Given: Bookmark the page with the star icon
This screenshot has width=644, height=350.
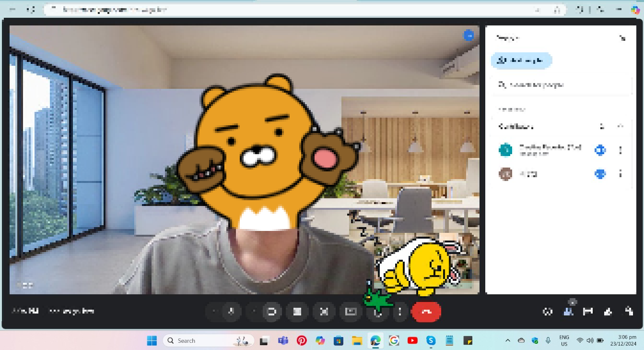Looking at the screenshot, I should point(557,9).
